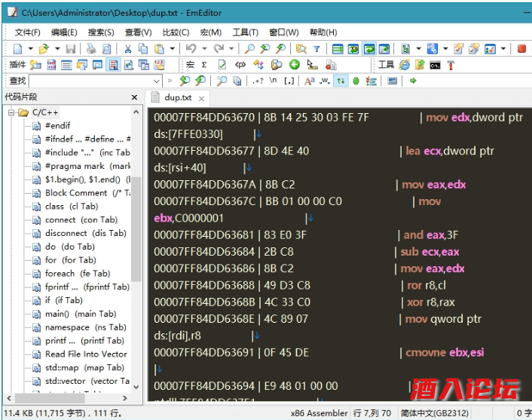Open the New file dropdown arrow
Viewport: 532px width, 420px height.
30,49
